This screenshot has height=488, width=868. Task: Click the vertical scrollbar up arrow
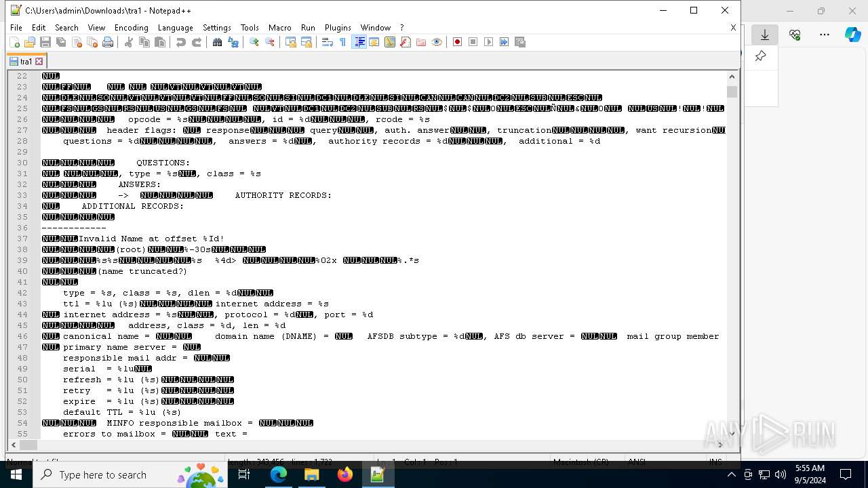tap(732, 77)
